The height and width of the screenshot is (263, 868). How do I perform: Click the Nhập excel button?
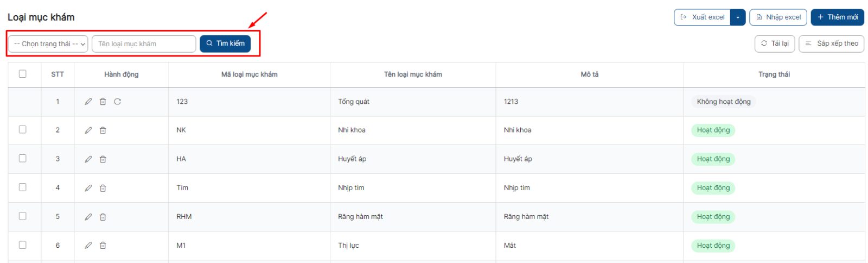778,17
